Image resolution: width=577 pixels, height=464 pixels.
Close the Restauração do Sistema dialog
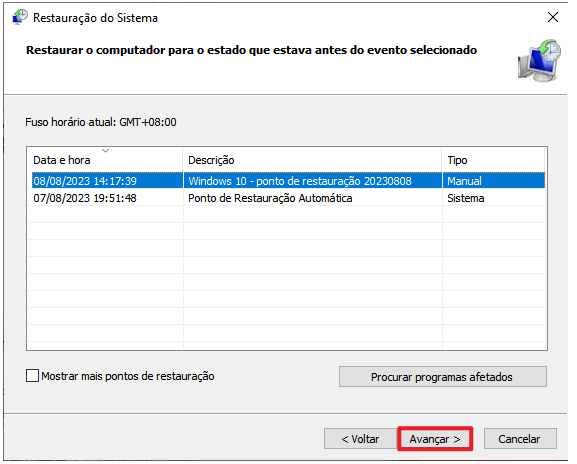[x=553, y=17]
